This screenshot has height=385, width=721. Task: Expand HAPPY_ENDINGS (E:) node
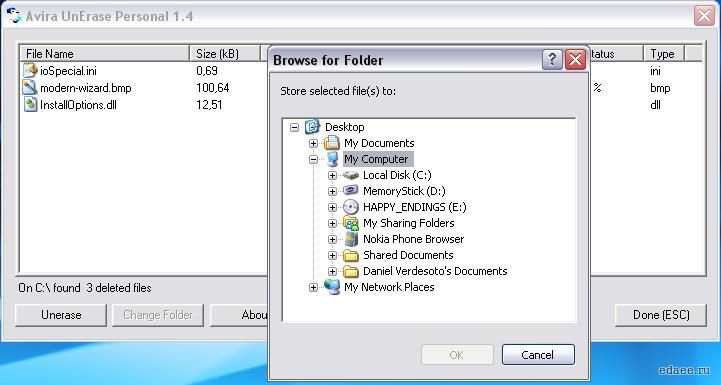332,207
